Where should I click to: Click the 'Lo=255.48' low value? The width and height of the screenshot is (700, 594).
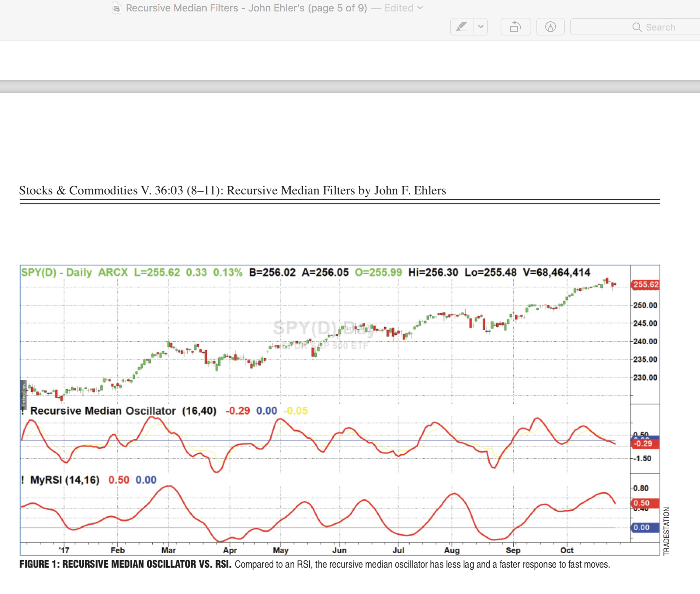[x=490, y=272]
